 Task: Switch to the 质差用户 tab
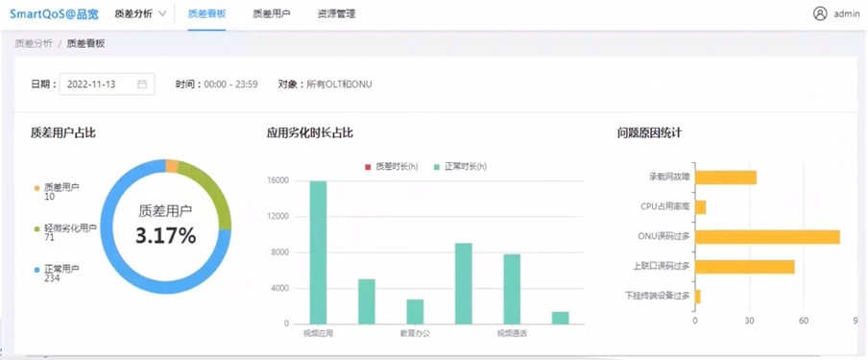271,14
